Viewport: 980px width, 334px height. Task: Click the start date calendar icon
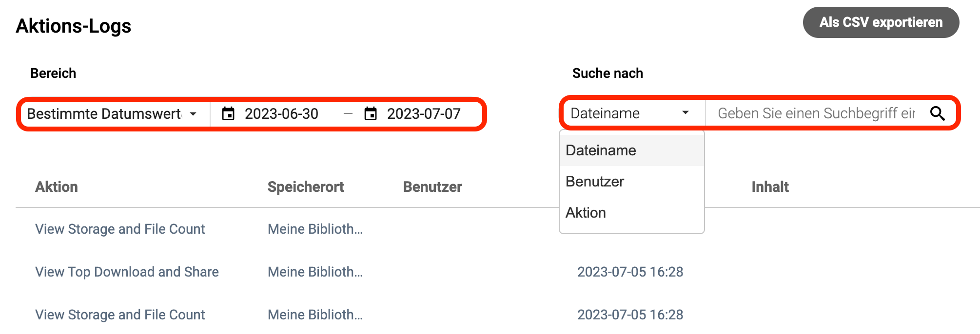coord(228,114)
